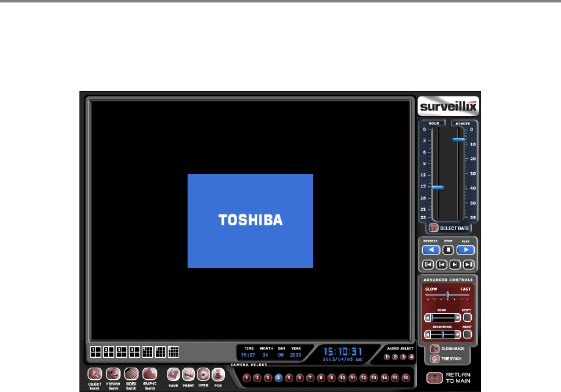Select quad split layout number 4
Viewport: 561px width, 392px height.
134,352
